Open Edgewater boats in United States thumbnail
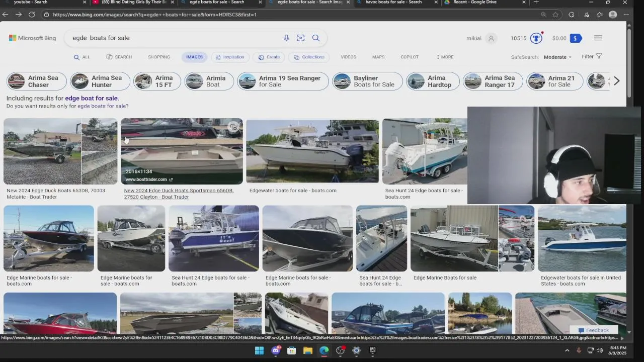Screen dimensions: 644x362 click(x=582, y=238)
